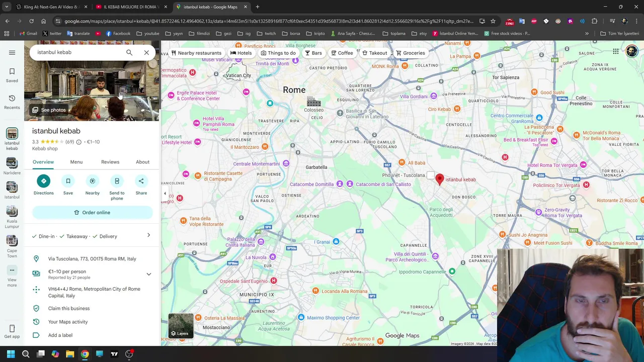The height and width of the screenshot is (362, 644).
Task: Expand service options chevron
Action: click(148, 235)
